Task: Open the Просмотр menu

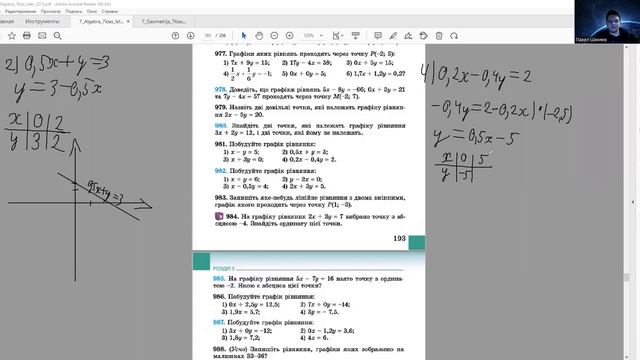Action: click(51, 11)
